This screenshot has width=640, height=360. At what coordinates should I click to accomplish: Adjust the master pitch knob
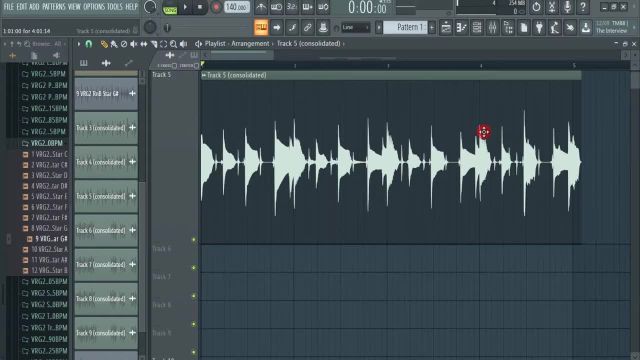[150, 27]
